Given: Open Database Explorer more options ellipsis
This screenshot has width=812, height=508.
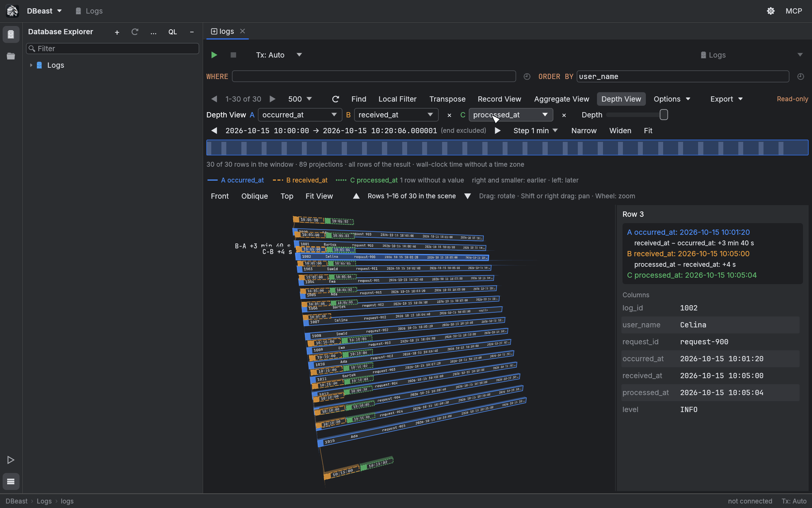Looking at the screenshot, I should coord(153,32).
